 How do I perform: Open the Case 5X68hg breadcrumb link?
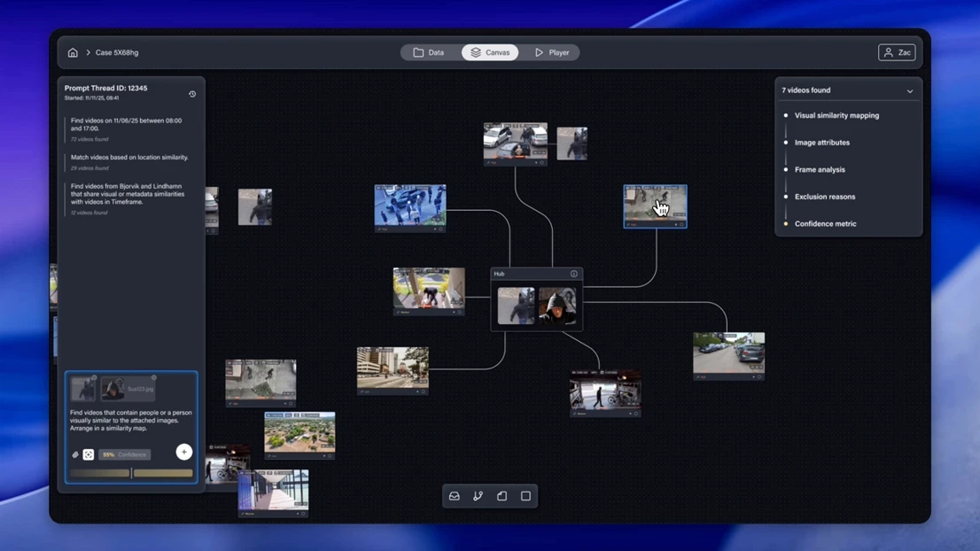[117, 53]
